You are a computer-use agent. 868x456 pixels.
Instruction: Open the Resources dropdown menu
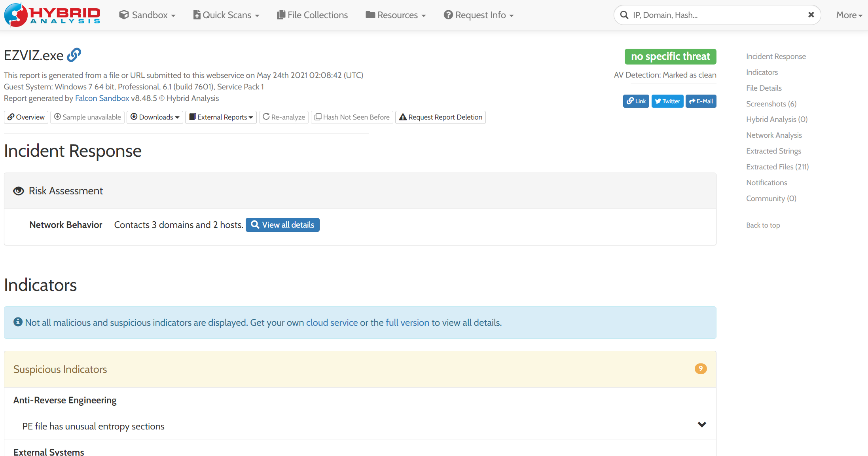[396, 15]
